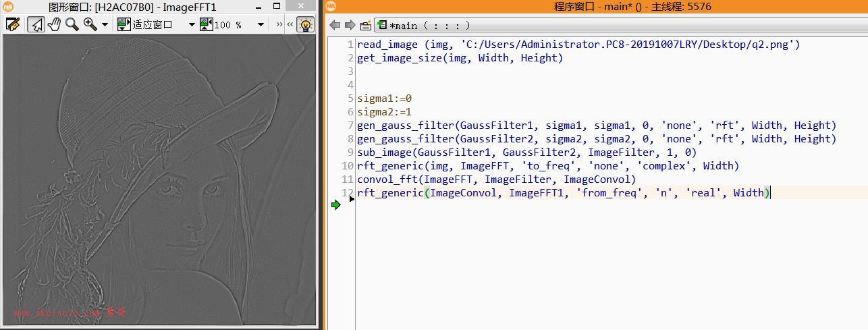The width and height of the screenshot is (868, 330).
Task: Select the magnifier glass tool
Action: (72, 24)
